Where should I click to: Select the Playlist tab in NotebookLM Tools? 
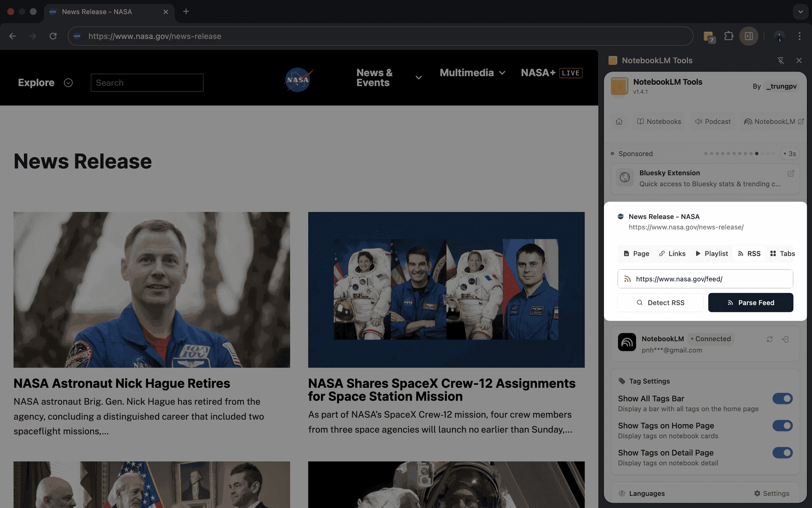pyautogui.click(x=711, y=253)
